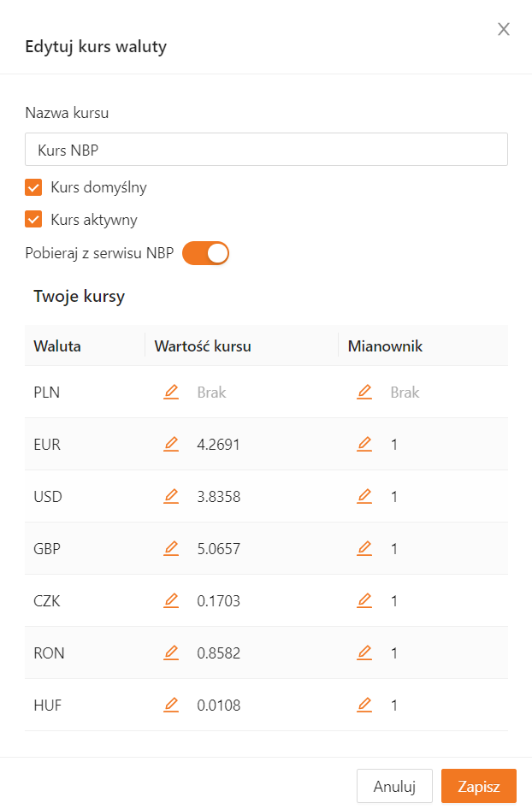Click edit pencil for EUR exchange rate value
532x809 pixels.
[171, 444]
